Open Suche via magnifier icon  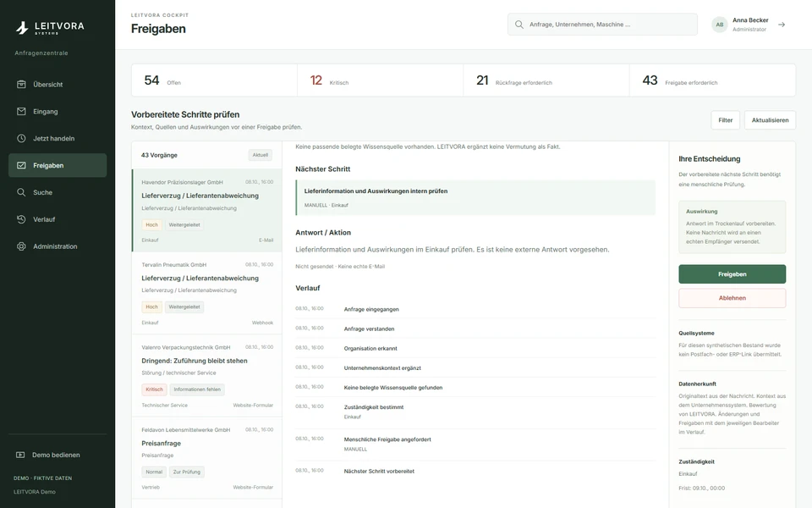[21, 192]
